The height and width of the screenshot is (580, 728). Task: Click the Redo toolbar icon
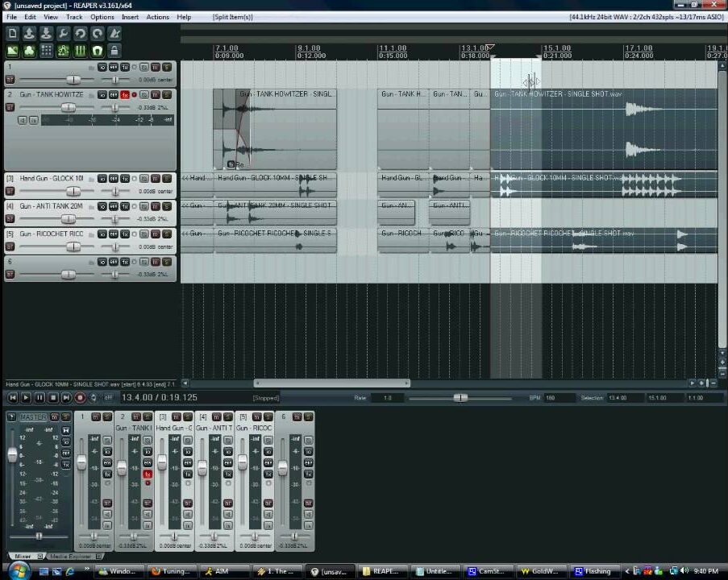click(x=98, y=33)
